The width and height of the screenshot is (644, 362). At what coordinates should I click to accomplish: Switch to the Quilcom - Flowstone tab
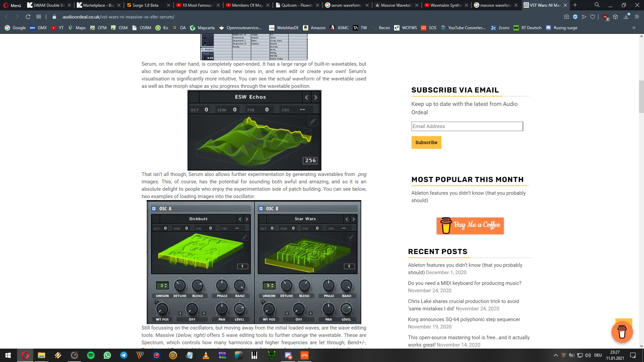pyautogui.click(x=297, y=5)
